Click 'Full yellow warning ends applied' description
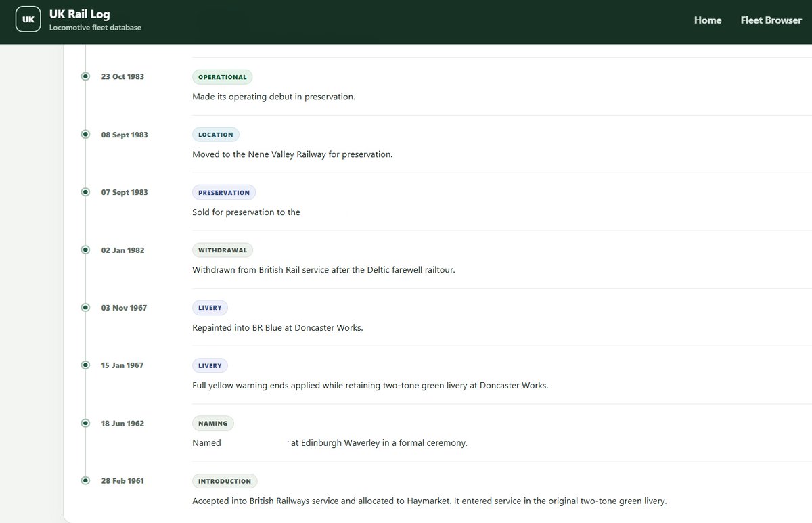 pos(370,386)
